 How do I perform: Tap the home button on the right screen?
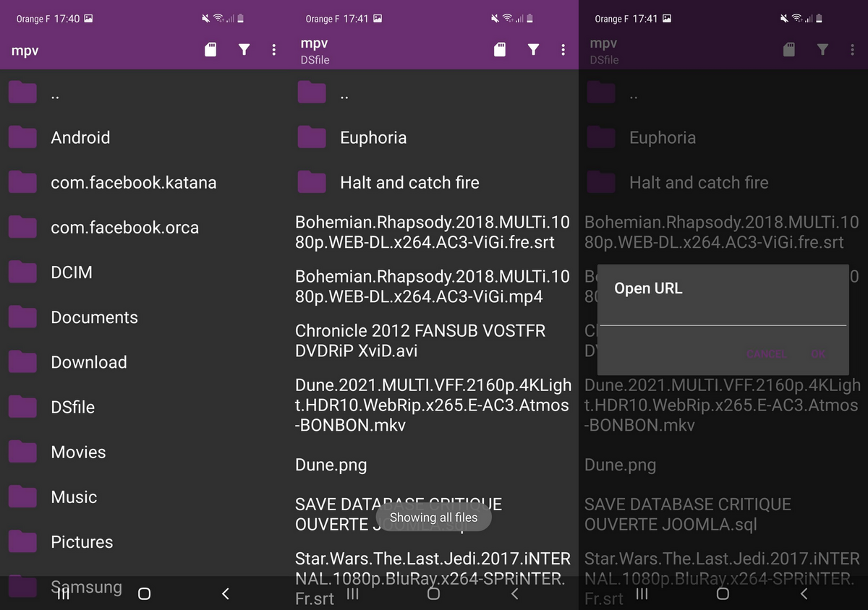[x=723, y=593]
